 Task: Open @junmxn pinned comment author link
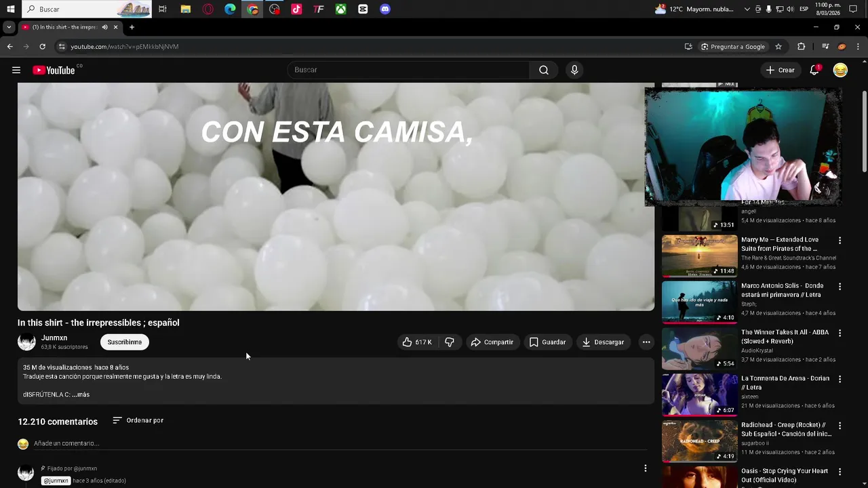[x=56, y=481]
